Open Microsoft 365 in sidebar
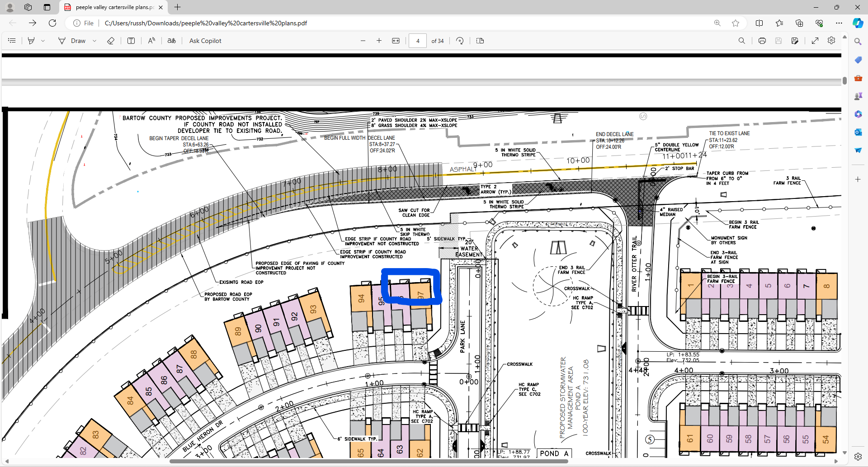The height and width of the screenshot is (467, 868). [x=858, y=114]
